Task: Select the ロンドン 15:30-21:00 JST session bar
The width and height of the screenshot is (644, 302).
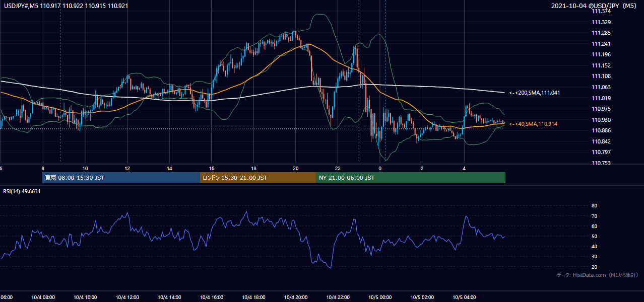Action: [x=258, y=178]
